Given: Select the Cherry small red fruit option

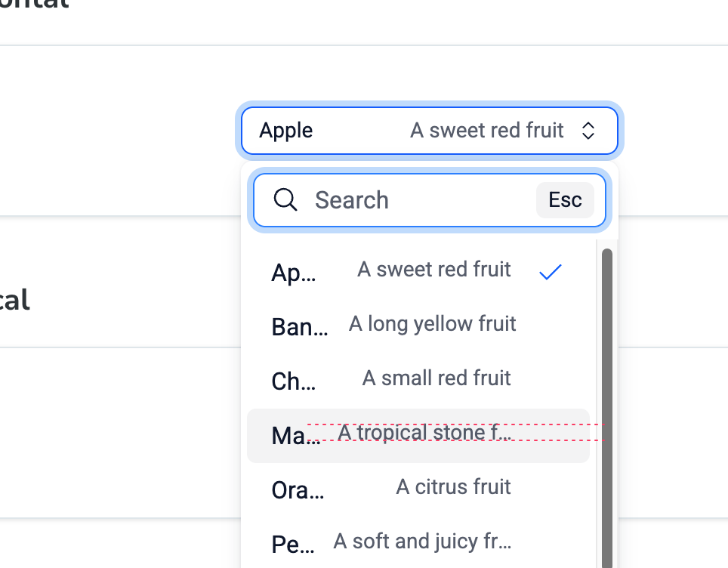Looking at the screenshot, I should tap(418, 381).
